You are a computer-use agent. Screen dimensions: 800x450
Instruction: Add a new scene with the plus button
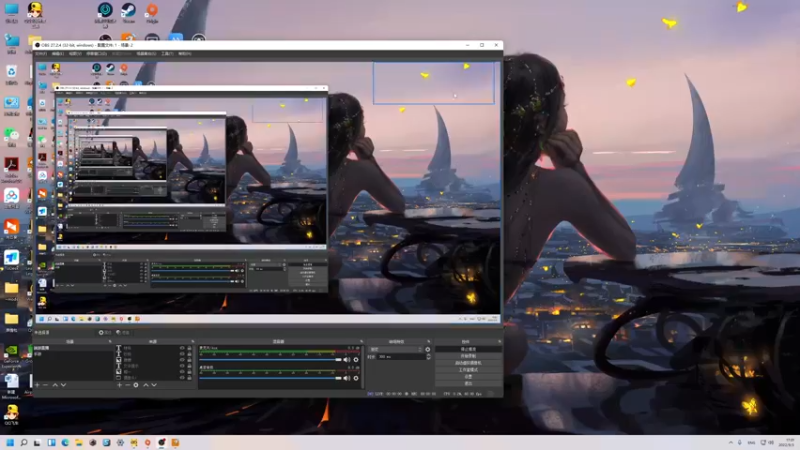point(37,385)
